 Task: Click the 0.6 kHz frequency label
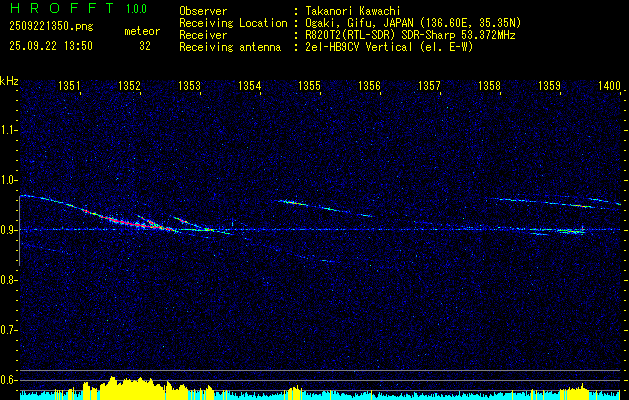click(x=10, y=380)
